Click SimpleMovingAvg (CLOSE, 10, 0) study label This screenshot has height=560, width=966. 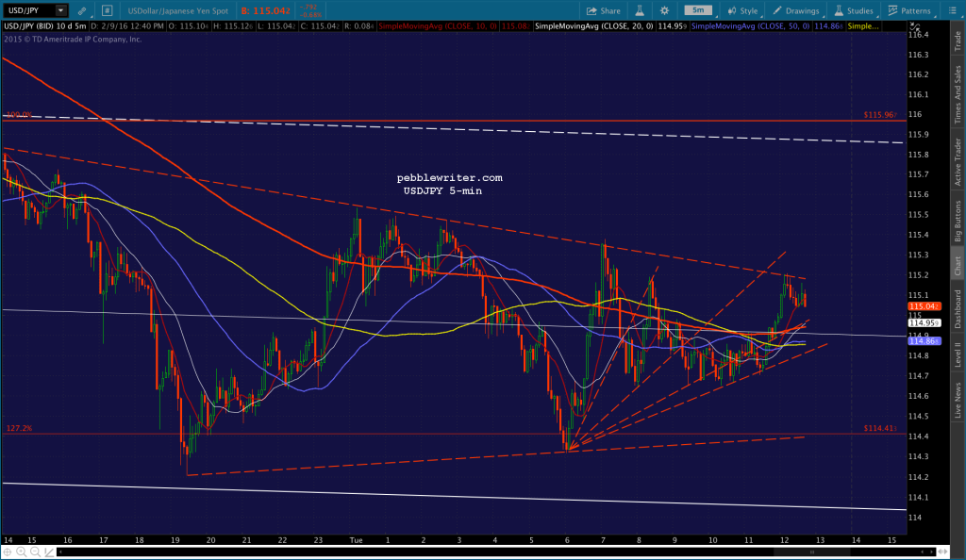pos(438,26)
